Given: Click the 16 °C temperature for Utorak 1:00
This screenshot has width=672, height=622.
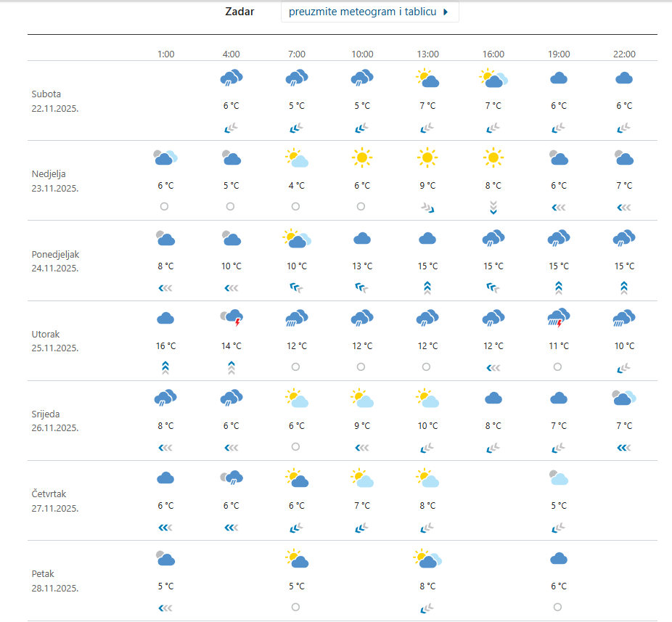Looking at the screenshot, I should point(165,346).
